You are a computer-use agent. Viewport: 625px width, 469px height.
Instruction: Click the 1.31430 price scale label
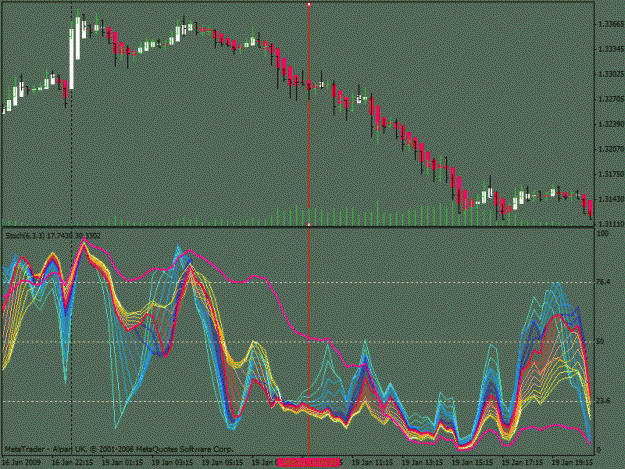[611, 199]
